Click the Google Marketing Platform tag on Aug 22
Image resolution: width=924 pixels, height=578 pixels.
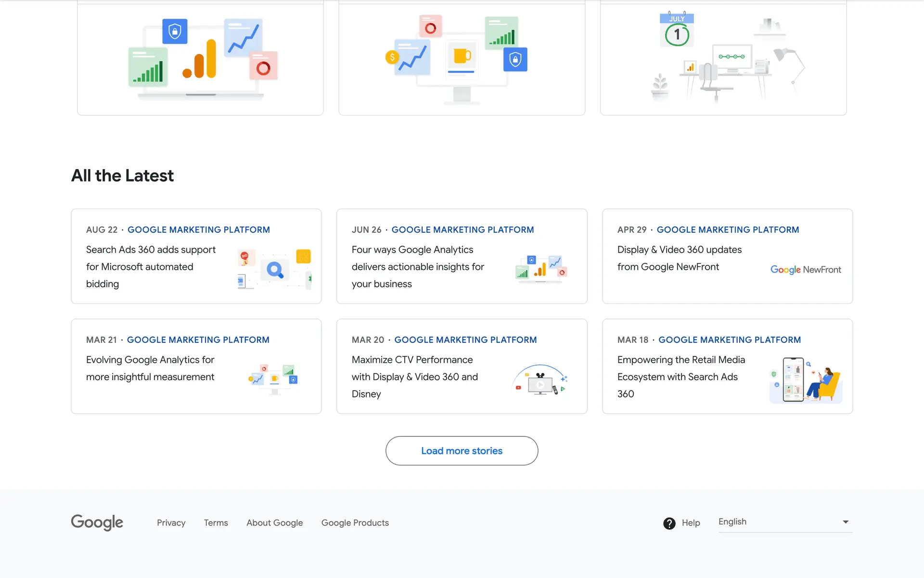coord(198,230)
